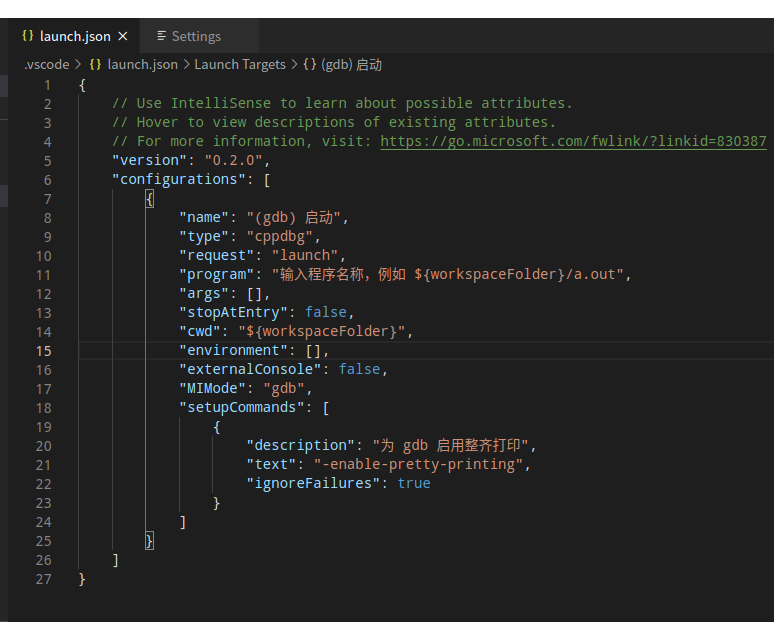Click the "description" key on line 20
This screenshot has width=774, height=622.
301,445
